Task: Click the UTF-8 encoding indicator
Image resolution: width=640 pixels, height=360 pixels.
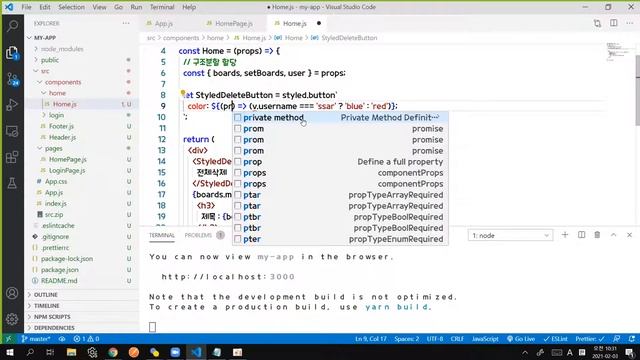Action: [435, 339]
